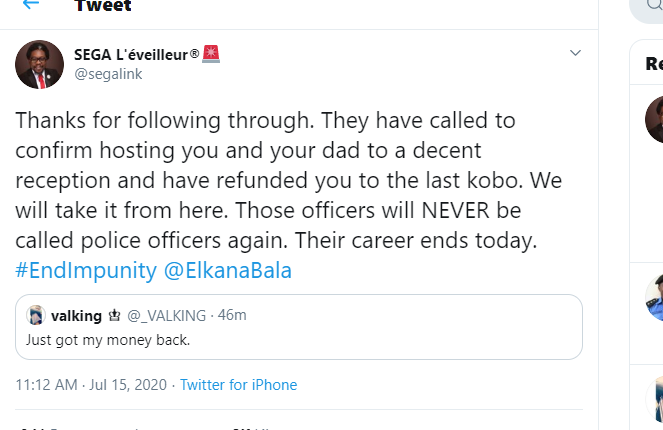Click the 46m quoted tweet time
The width and height of the screenshot is (663, 430).
point(233,316)
